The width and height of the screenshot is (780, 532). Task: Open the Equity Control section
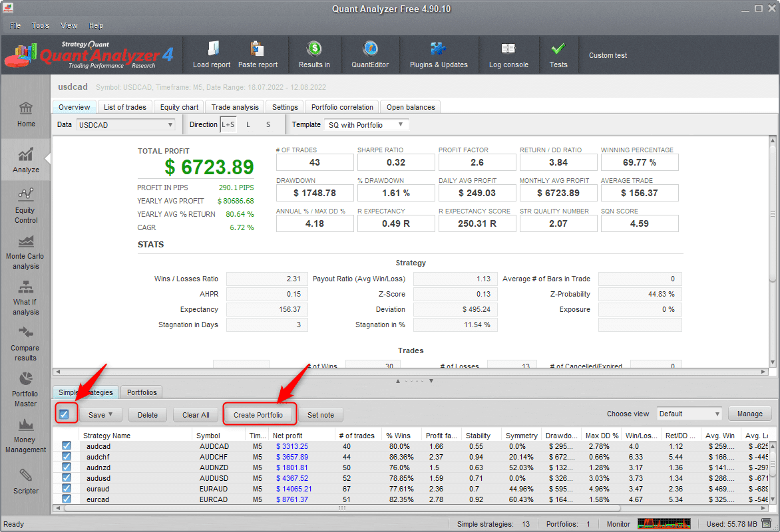coord(26,206)
